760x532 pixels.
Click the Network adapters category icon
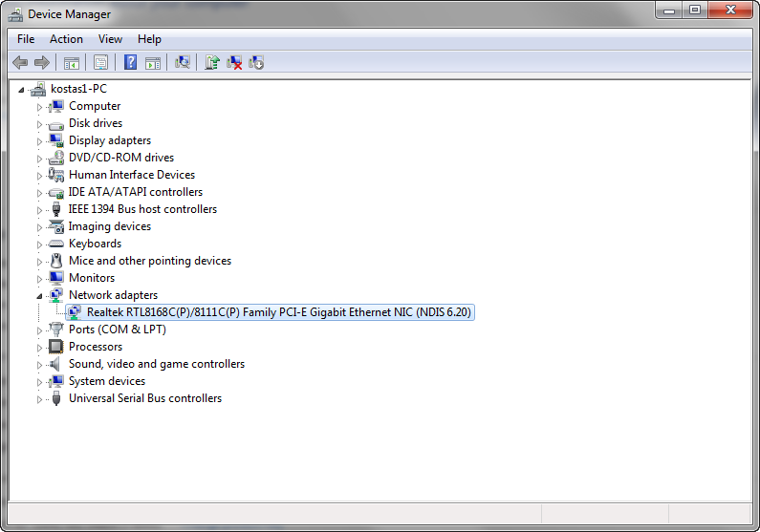point(56,295)
